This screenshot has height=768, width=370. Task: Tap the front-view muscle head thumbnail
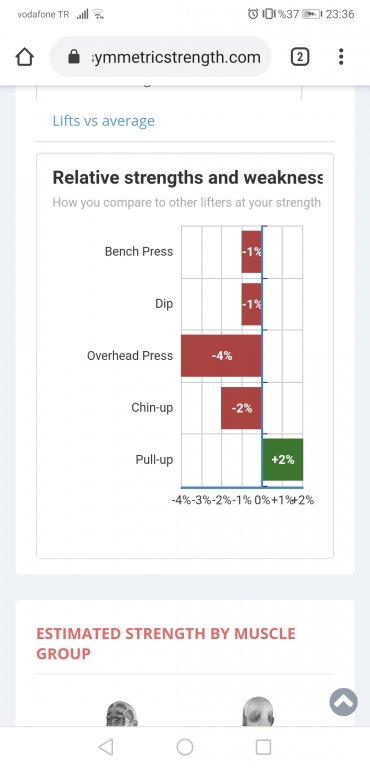coord(122,713)
